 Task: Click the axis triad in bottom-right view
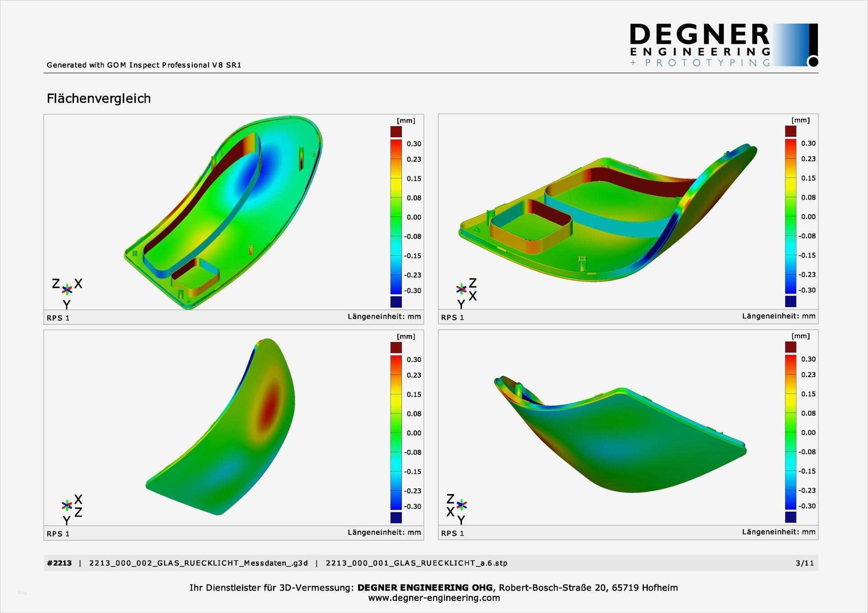tap(462, 505)
